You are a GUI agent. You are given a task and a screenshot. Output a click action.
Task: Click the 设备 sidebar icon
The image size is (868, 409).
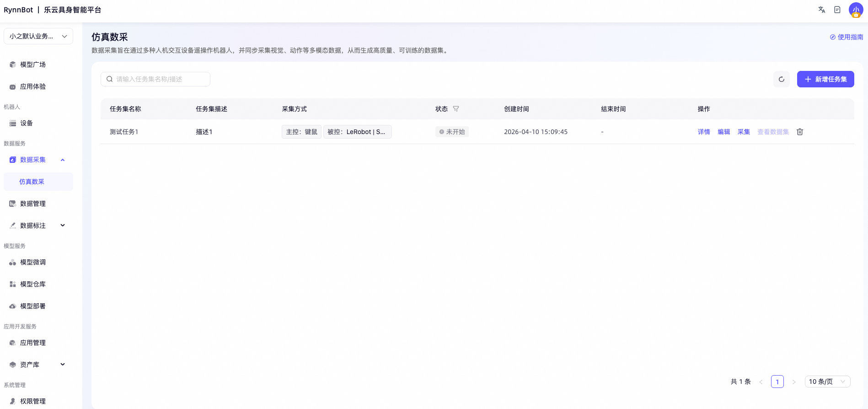tap(13, 123)
